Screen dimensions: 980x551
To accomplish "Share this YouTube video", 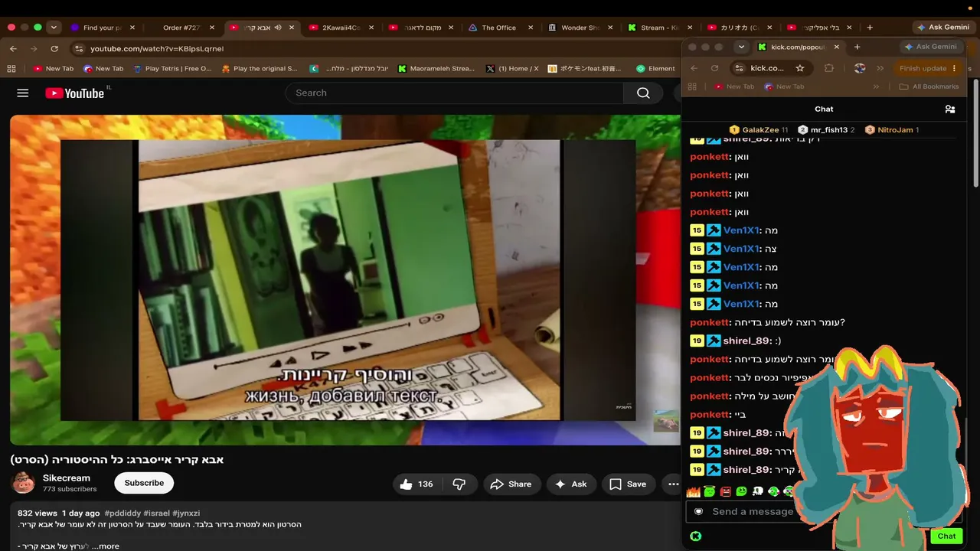I will (511, 484).
